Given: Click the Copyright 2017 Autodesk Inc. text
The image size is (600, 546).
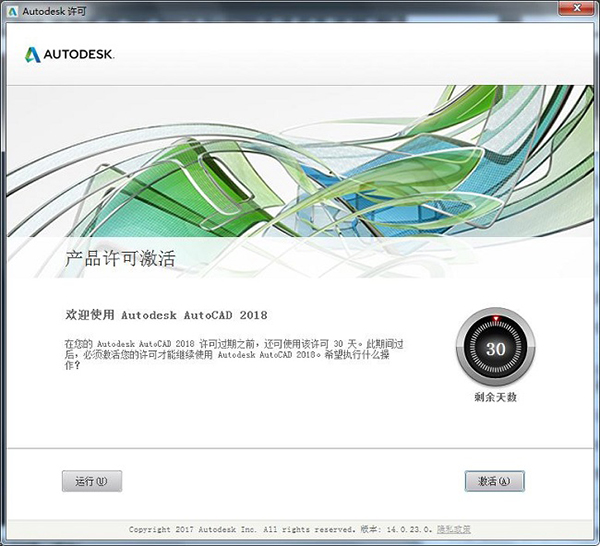Looking at the screenshot, I should tap(193, 530).
